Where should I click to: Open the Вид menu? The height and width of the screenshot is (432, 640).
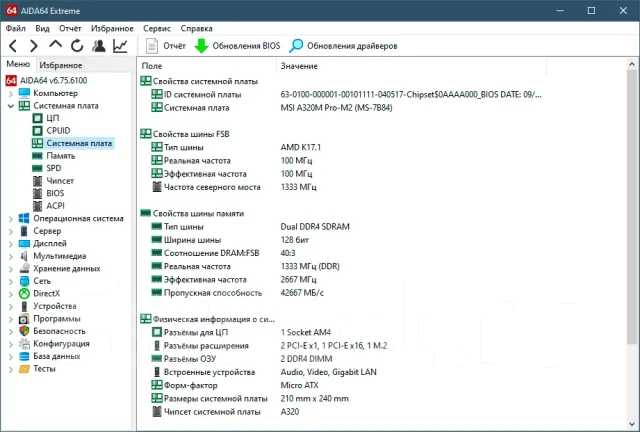click(x=42, y=29)
